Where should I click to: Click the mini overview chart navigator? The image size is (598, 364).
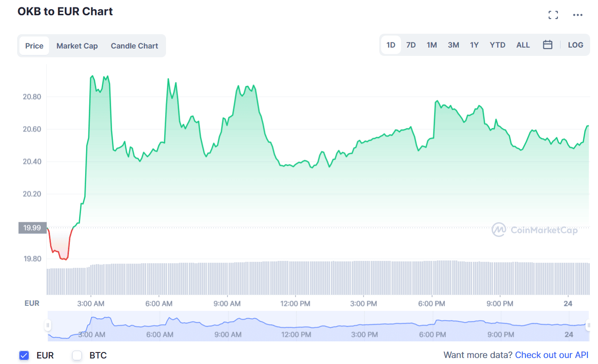tap(318, 326)
